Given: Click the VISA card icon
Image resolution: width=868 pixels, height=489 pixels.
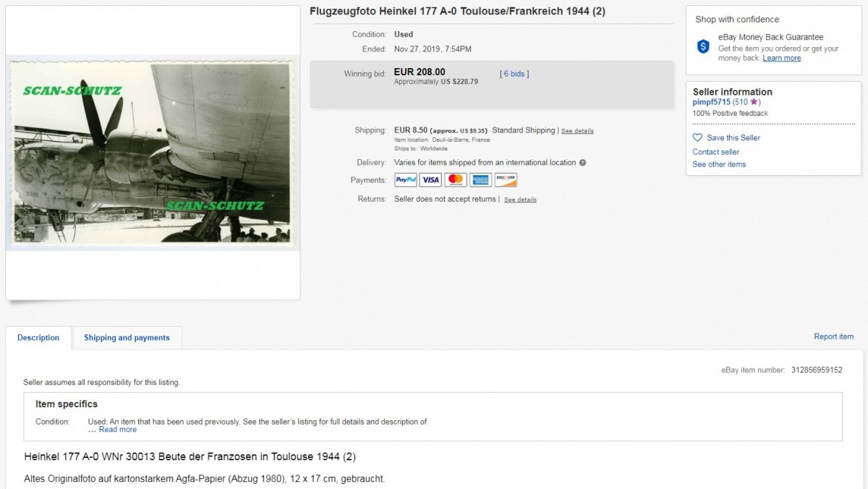Looking at the screenshot, I should [430, 180].
